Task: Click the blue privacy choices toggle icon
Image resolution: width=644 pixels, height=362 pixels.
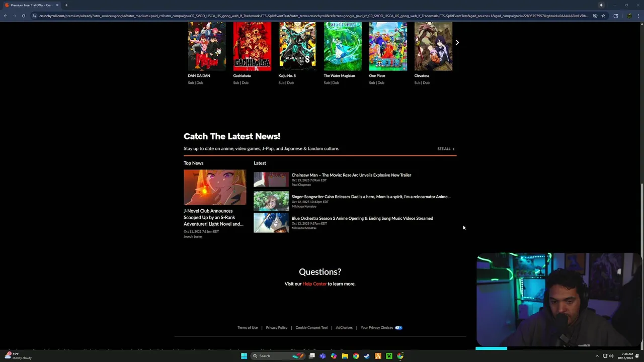Action: pos(398,328)
